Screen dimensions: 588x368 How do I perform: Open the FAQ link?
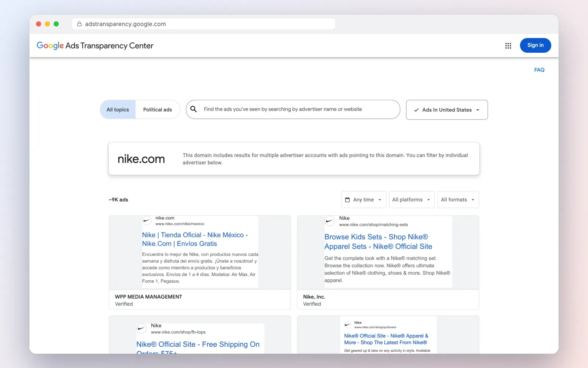[x=539, y=70]
